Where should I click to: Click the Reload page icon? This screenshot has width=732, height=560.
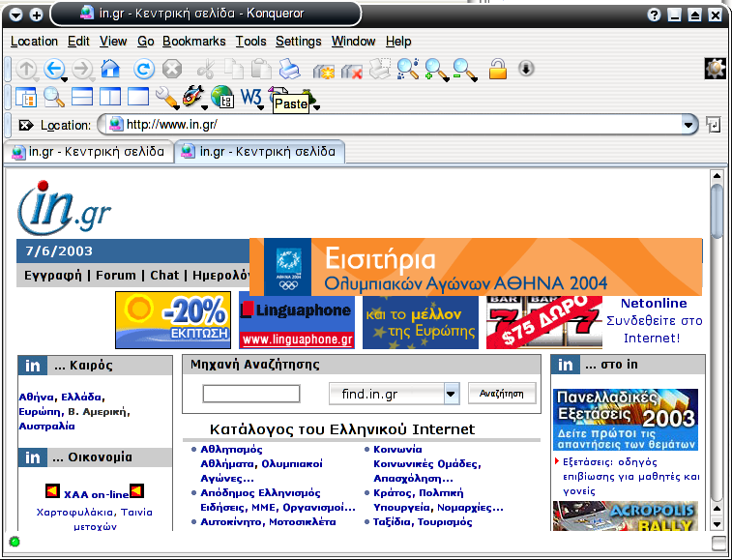143,69
